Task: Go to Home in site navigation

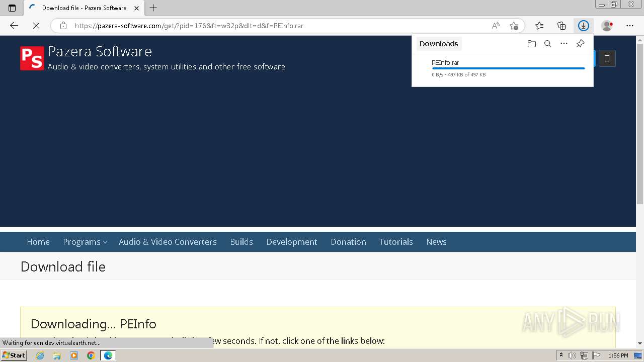Action: tap(38, 242)
